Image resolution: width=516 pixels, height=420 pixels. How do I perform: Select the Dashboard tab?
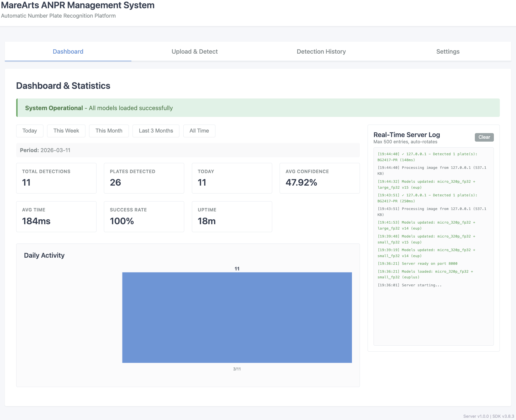[68, 51]
